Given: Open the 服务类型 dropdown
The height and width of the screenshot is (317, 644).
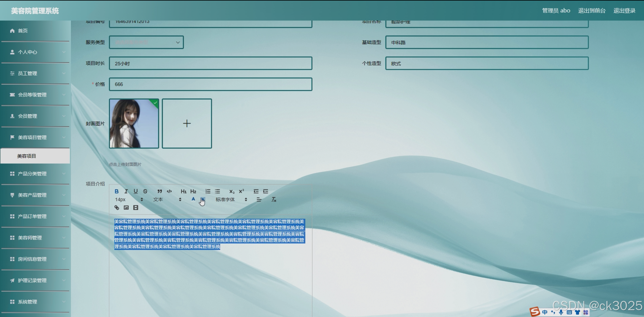Looking at the screenshot, I should (146, 42).
